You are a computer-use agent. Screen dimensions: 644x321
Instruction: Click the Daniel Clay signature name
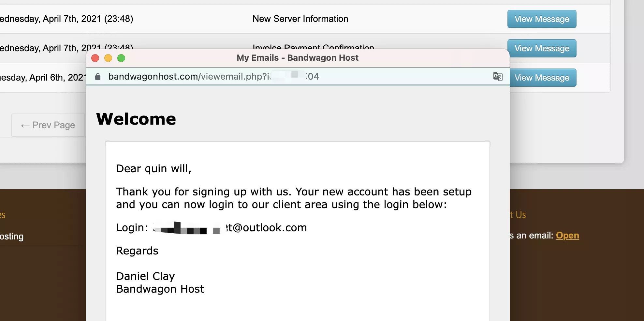[145, 276]
